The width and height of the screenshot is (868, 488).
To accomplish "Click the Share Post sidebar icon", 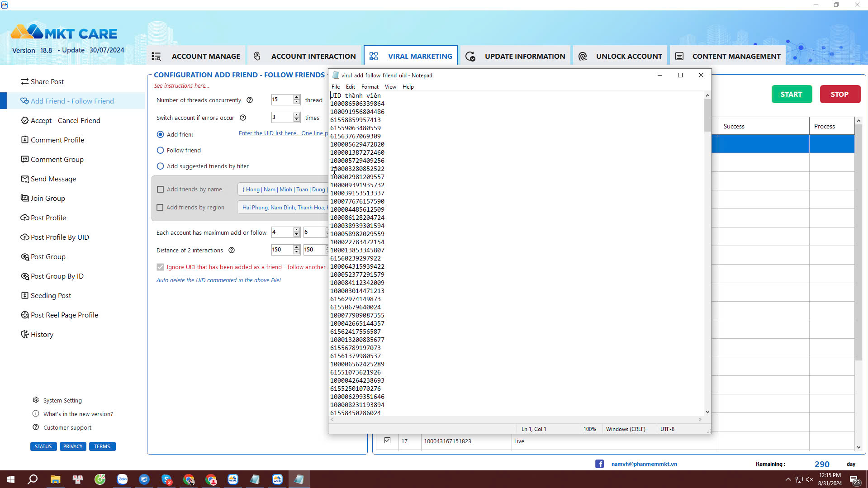I will point(25,81).
